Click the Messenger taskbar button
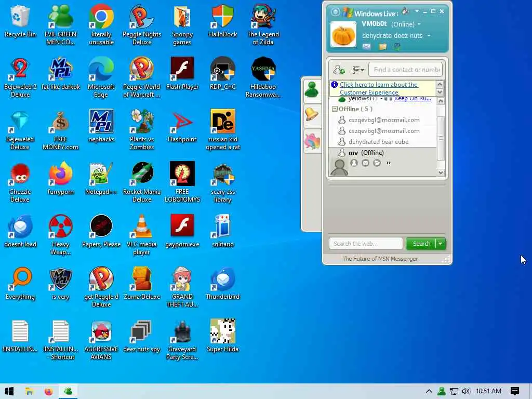Image resolution: width=532 pixels, height=399 pixels. 68,391
